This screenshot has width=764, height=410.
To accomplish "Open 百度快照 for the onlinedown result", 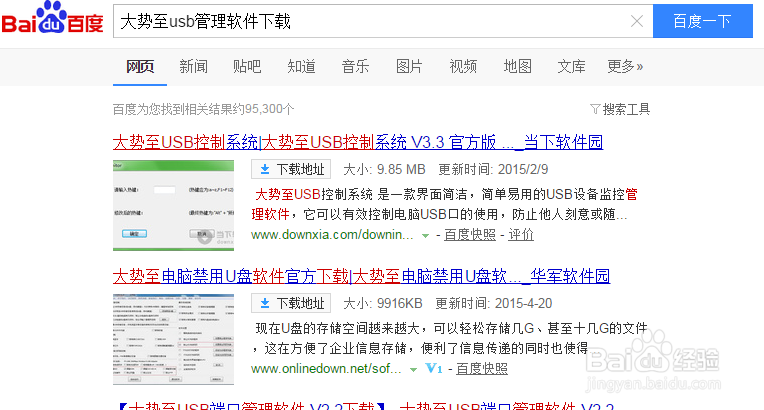I will tap(482, 369).
